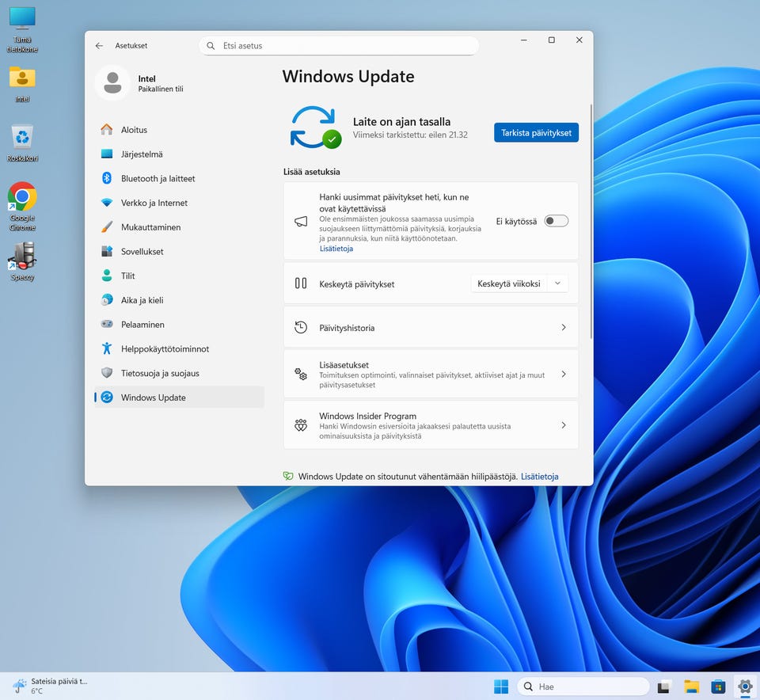The width and height of the screenshot is (760, 700).
Task: Open Bluetooth ja laitteet settings
Action: [x=158, y=179]
